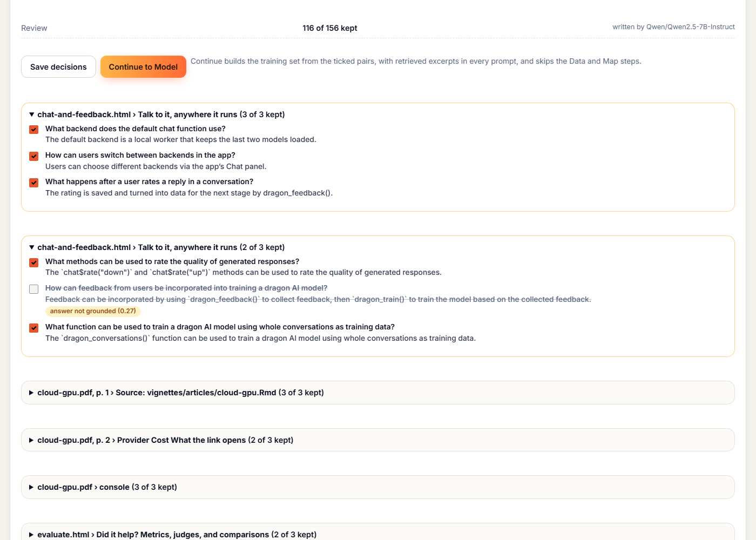Expand the evaluate.html metrics section
This screenshot has width=756, height=540.
point(378,534)
